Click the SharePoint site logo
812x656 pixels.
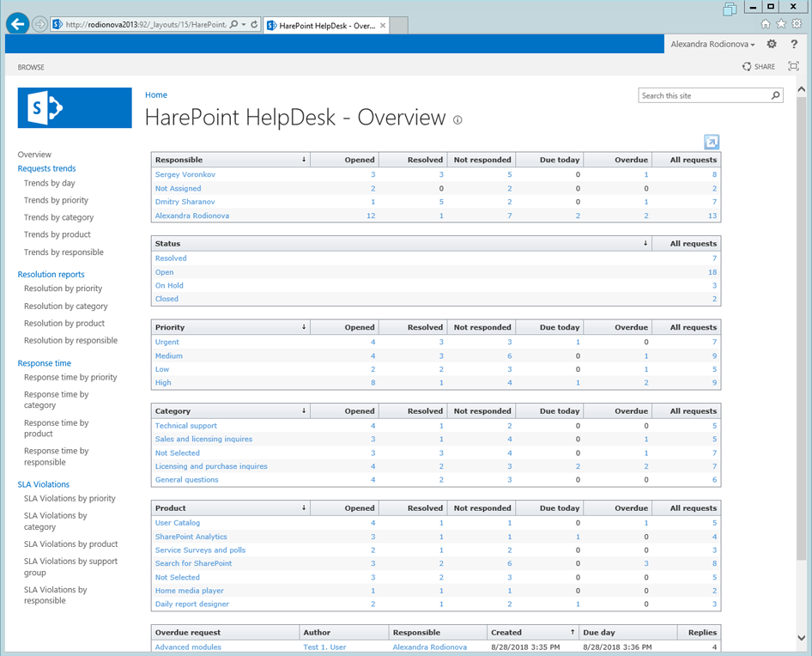75,108
